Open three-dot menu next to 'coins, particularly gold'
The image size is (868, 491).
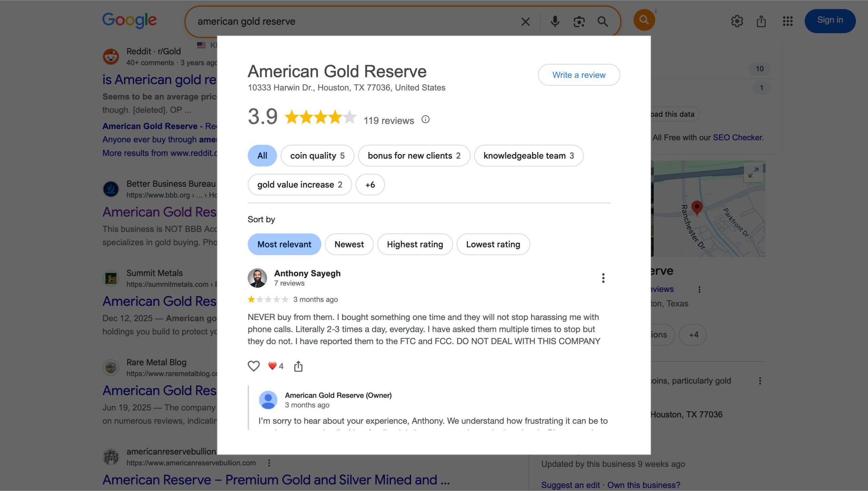(x=760, y=381)
